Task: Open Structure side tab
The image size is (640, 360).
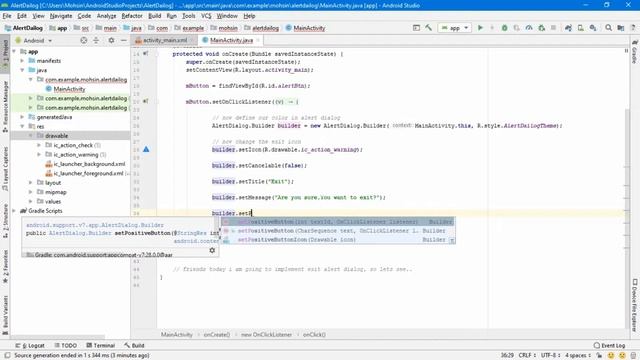Action: pos(5,221)
